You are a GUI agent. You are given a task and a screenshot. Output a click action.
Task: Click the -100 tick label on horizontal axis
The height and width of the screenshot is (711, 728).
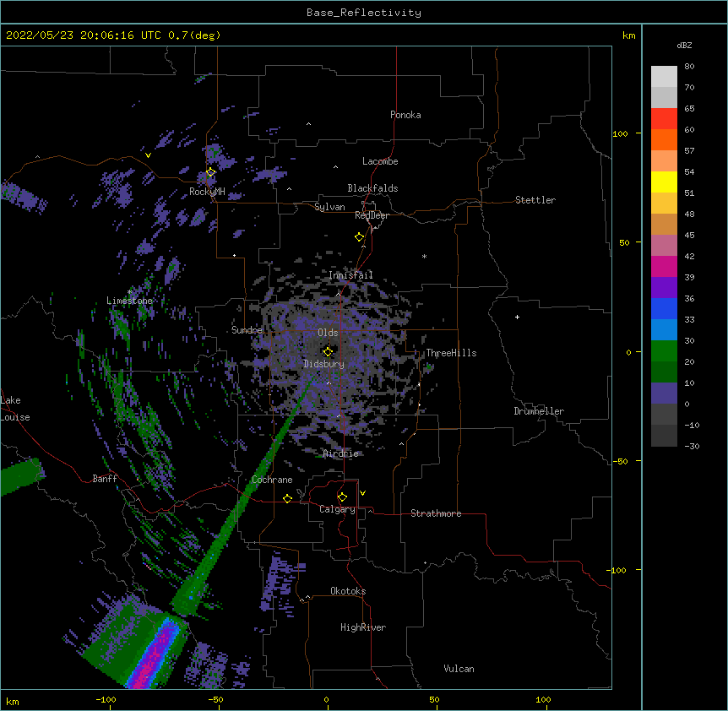[x=106, y=699]
